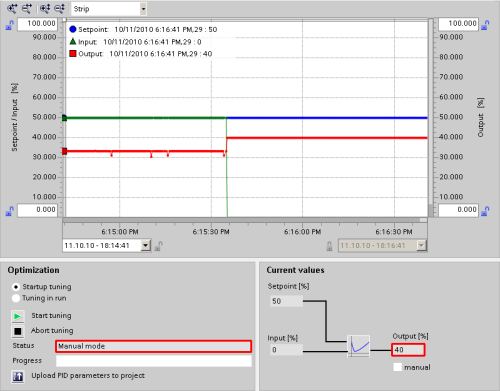The width and height of the screenshot is (500, 391).
Task: Zoom in on the time axis
Action: [x=12, y=9]
